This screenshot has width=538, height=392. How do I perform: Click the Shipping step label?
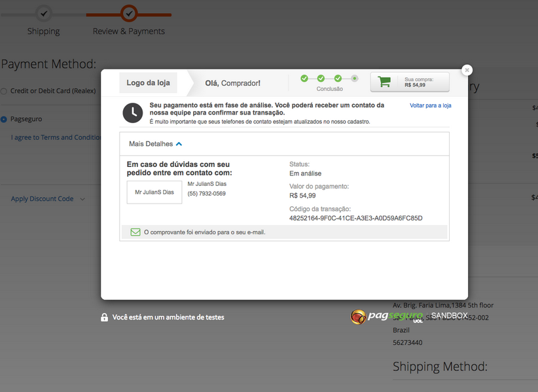(x=44, y=31)
